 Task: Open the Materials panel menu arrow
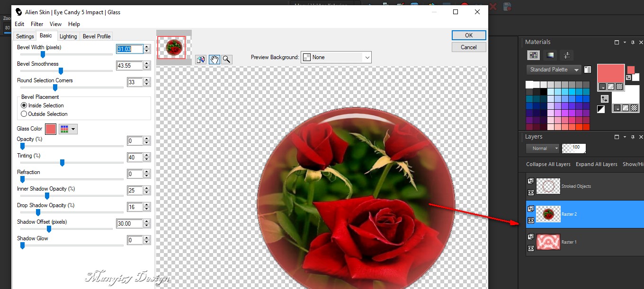pyautogui.click(x=625, y=42)
